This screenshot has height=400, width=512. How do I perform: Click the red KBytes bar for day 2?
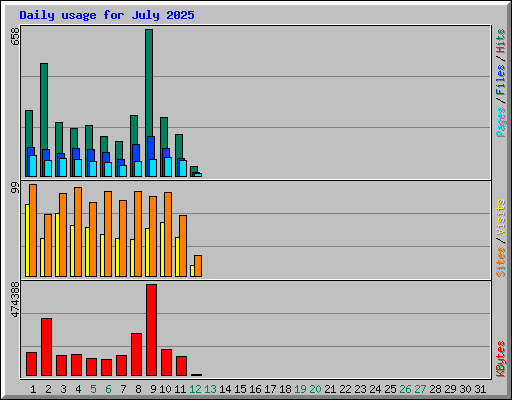(x=46, y=347)
